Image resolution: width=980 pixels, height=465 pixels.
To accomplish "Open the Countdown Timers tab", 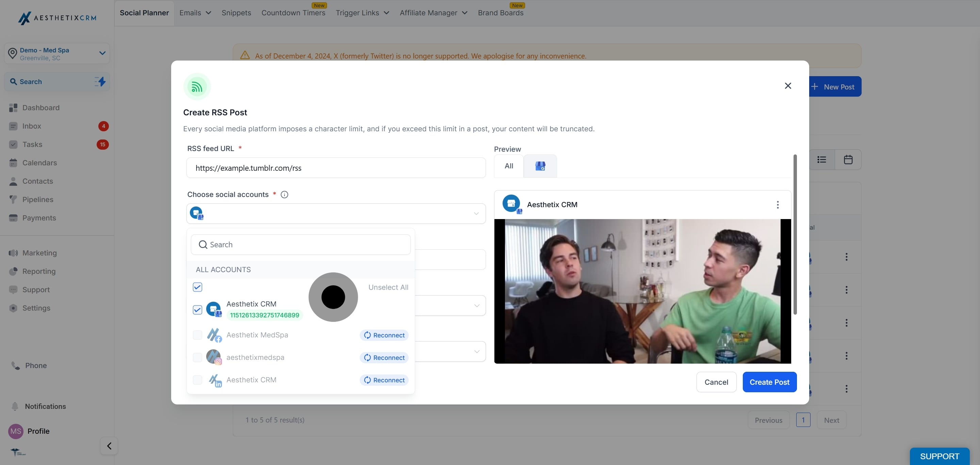I will (293, 13).
